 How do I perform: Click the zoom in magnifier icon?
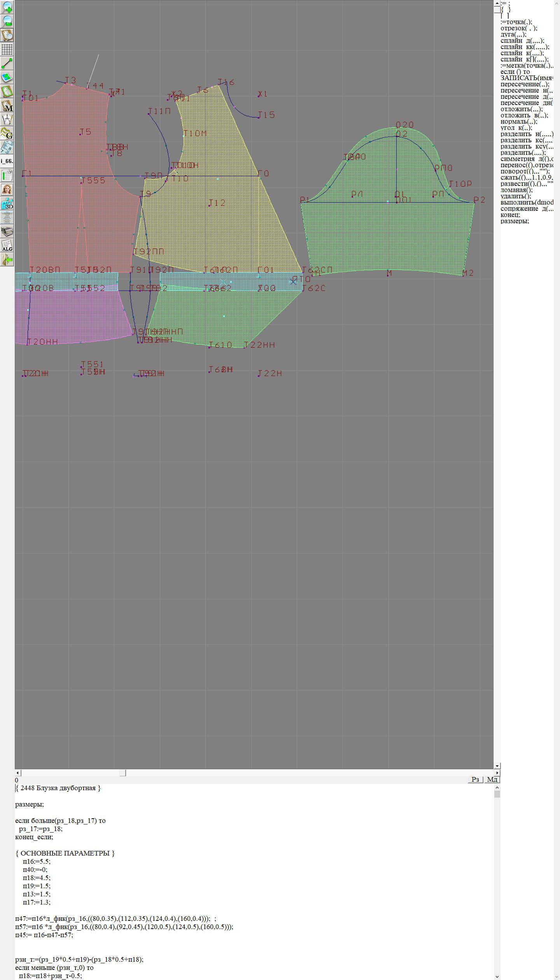tap(7, 7)
